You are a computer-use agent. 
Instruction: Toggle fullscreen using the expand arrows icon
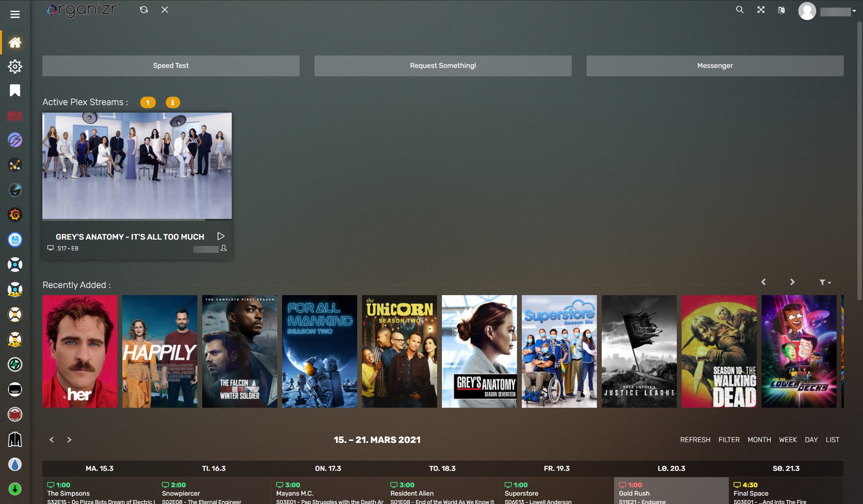761,10
